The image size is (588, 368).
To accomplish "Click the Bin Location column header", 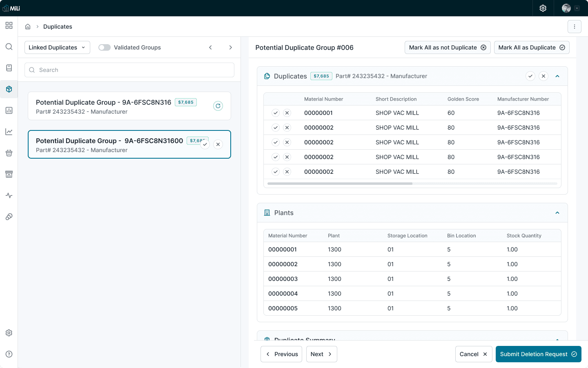I will tap(461, 236).
